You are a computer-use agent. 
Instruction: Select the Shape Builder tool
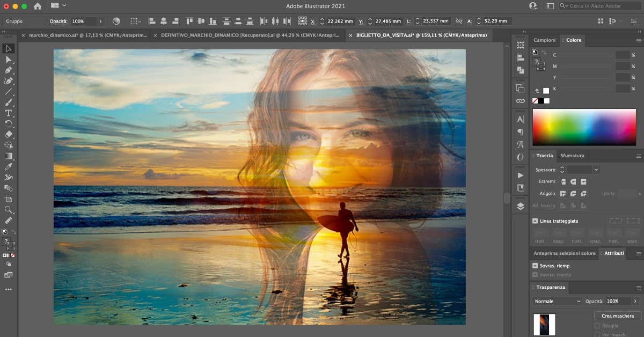(9, 145)
